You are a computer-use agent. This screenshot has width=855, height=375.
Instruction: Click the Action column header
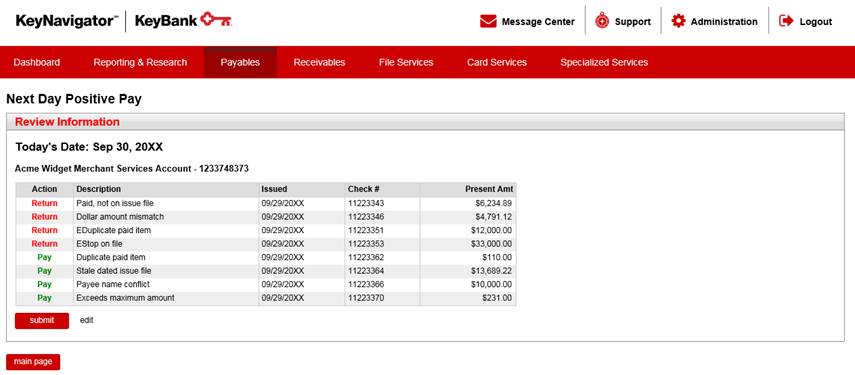coord(44,189)
